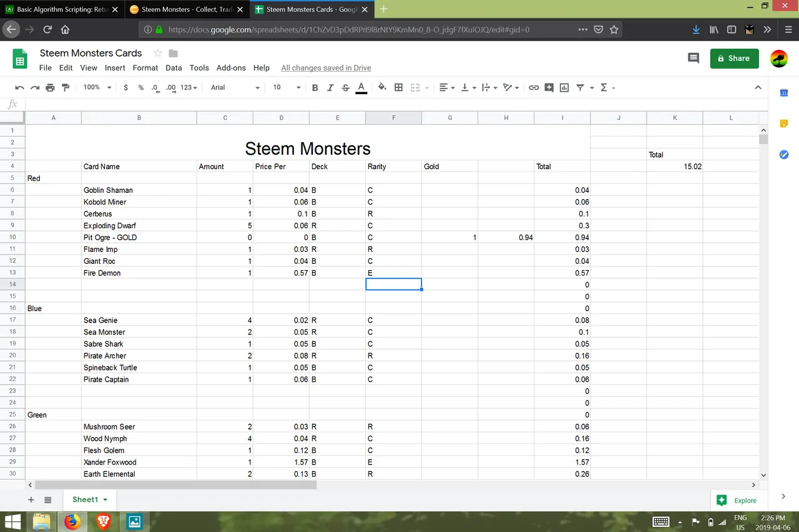Open the Windows Start menu

point(14,521)
